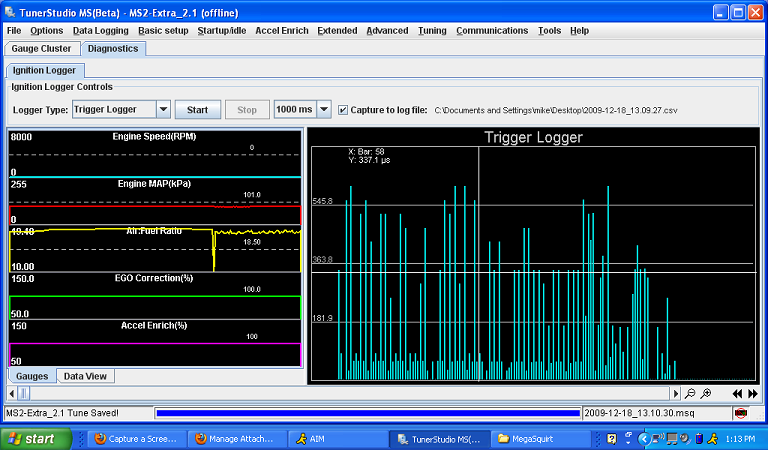
Task: Toggle the Capture to log file checkbox
Action: tap(343, 109)
